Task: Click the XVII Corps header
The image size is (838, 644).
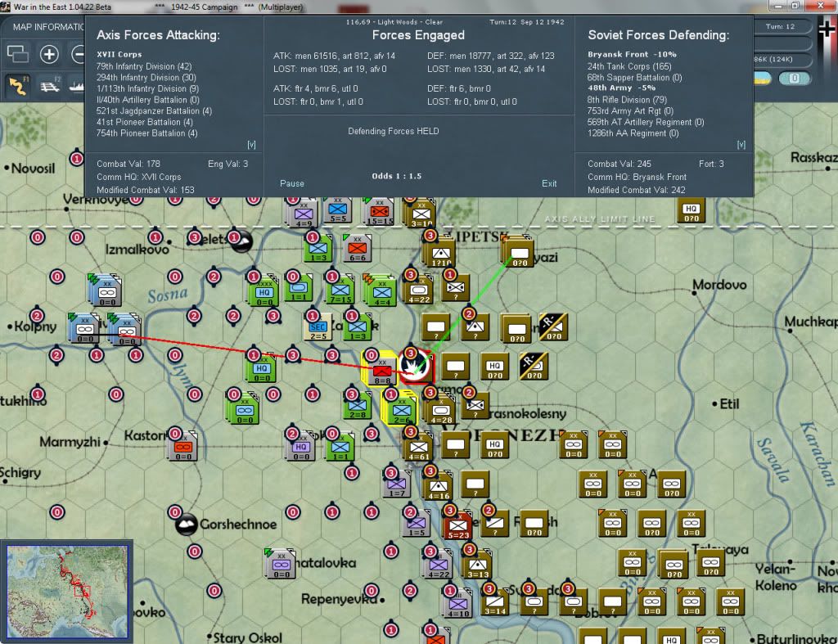Action: coord(119,55)
